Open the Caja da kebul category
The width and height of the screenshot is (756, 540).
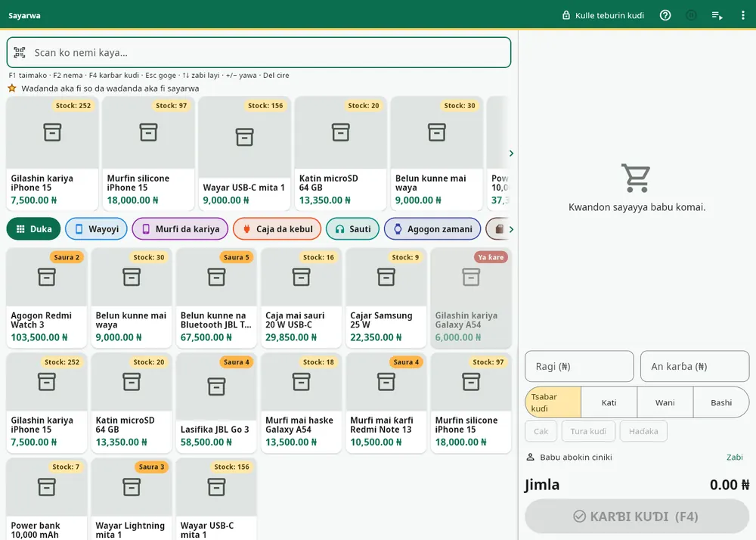coord(277,229)
